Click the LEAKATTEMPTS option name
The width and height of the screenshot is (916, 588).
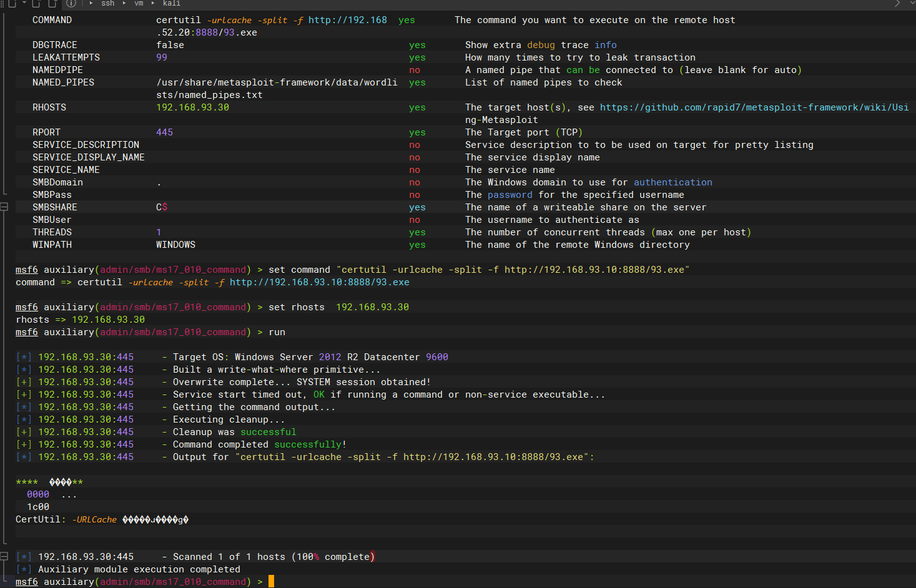click(x=66, y=57)
